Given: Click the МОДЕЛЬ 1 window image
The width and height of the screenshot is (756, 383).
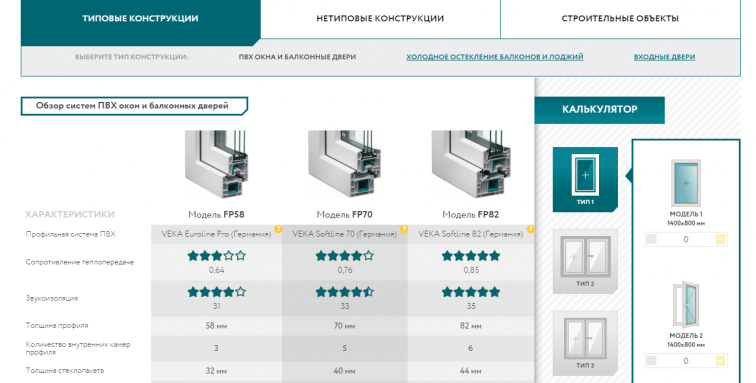Looking at the screenshot, I should coord(686,183).
